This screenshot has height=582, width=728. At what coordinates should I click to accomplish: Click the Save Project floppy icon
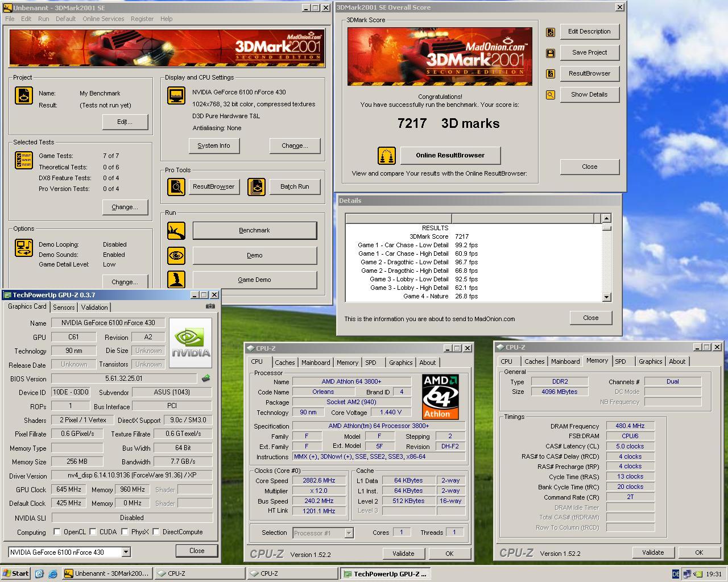pos(551,53)
